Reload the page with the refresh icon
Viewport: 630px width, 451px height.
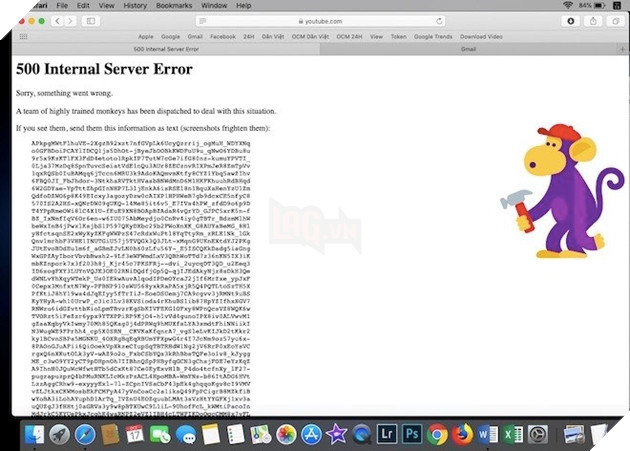pyautogui.click(x=439, y=21)
